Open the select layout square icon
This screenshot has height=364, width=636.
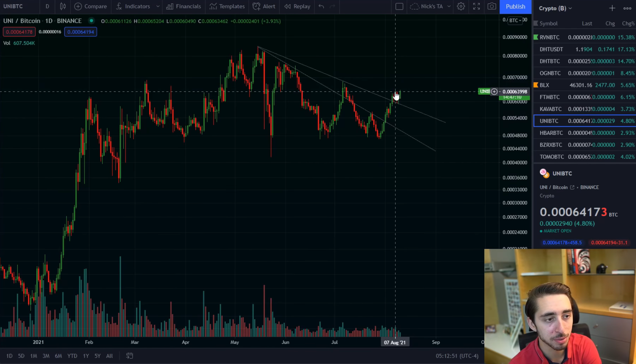(399, 6)
